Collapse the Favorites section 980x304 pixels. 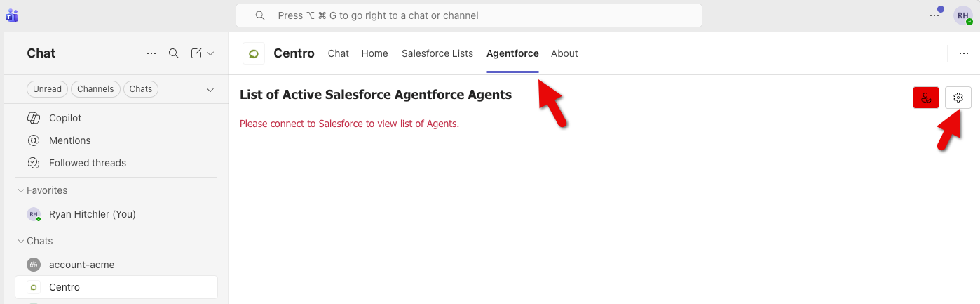pos(20,190)
